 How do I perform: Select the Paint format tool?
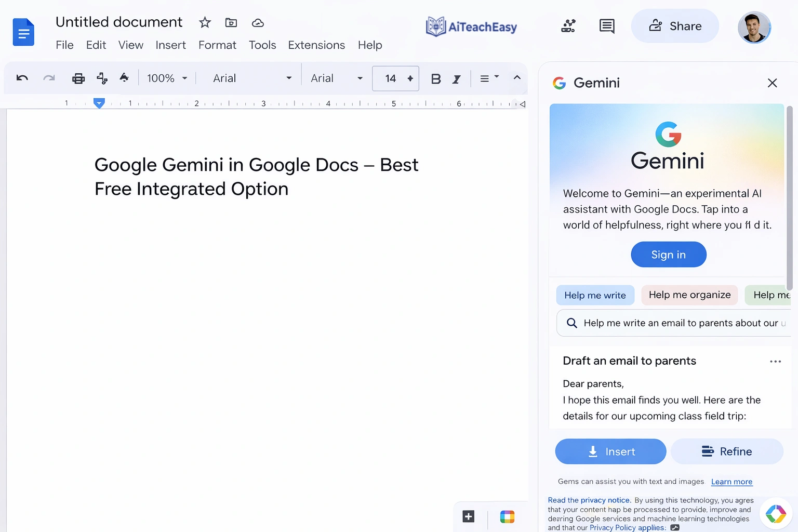click(x=125, y=78)
